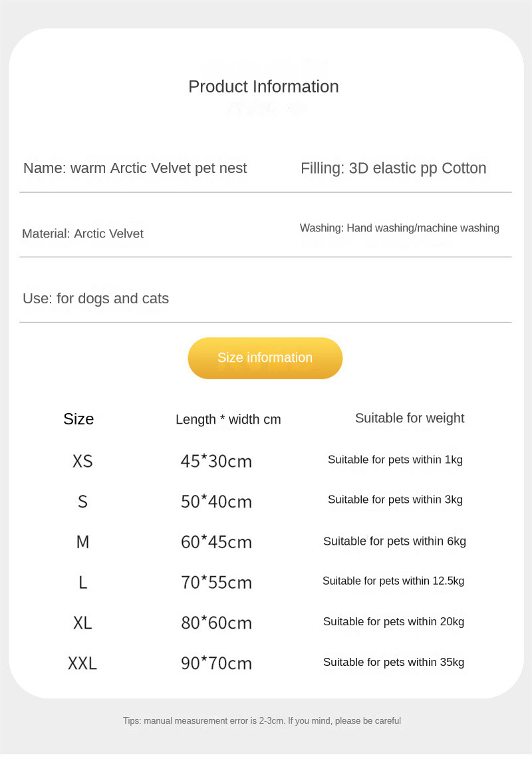The height and width of the screenshot is (759, 532).
Task: Select the XL size label
Action: (x=82, y=623)
